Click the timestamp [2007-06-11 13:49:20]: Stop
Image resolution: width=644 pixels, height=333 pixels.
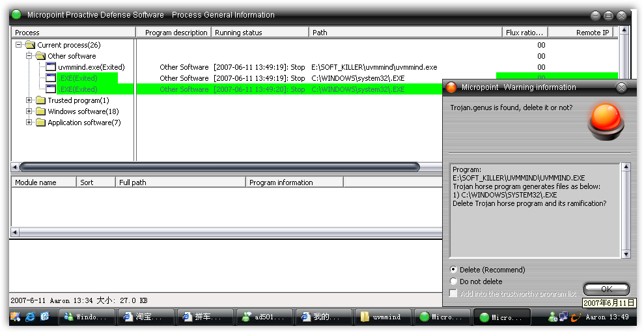point(259,89)
